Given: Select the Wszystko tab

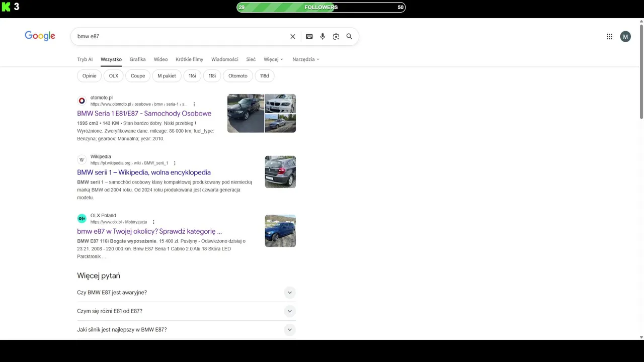Looking at the screenshot, I should [111, 59].
